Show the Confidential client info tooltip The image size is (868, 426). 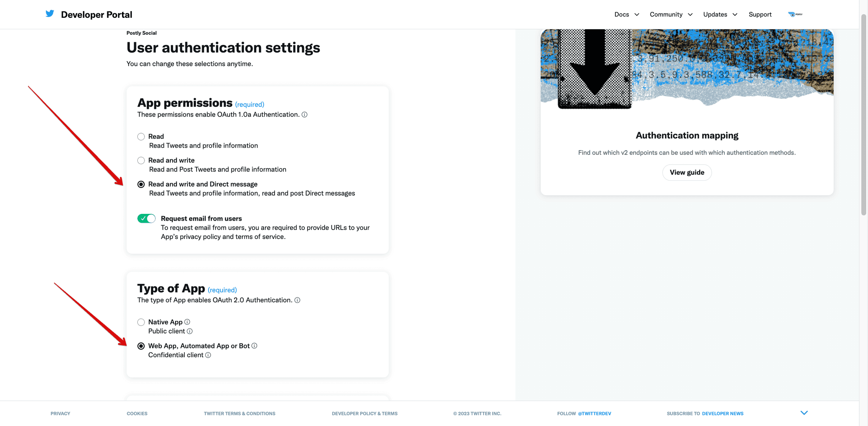pos(208,355)
